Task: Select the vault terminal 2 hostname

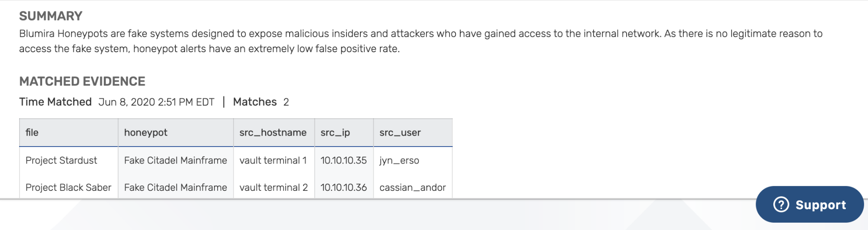Action: [x=274, y=187]
